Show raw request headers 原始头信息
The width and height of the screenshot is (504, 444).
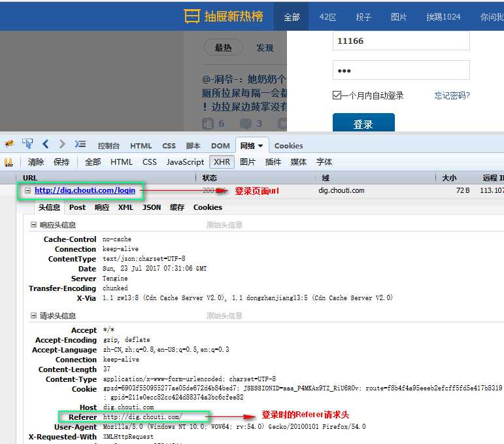pos(224,316)
